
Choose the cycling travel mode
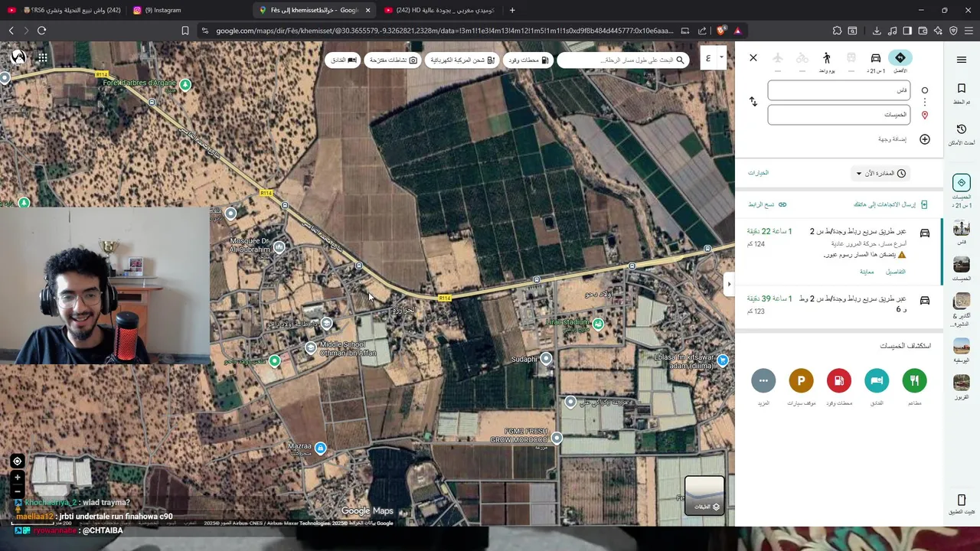pyautogui.click(x=802, y=57)
